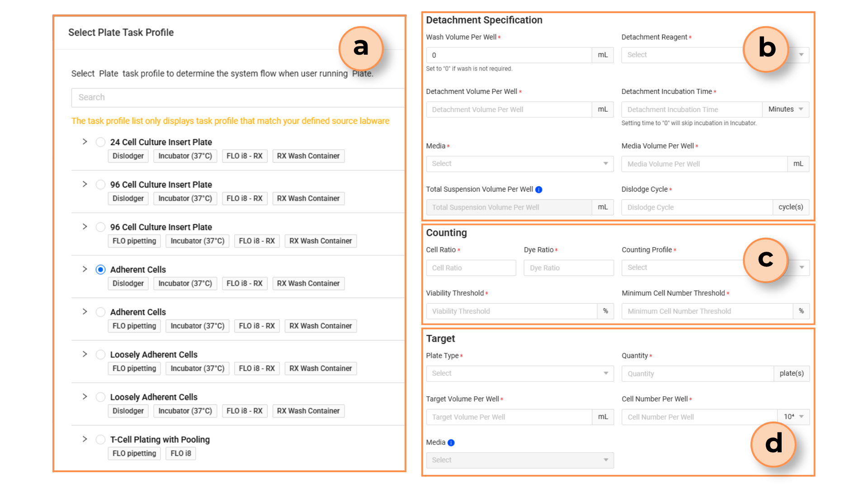Expand the 24 Cell Culture Insert Plate row
This screenshot has width=868, height=488.
coord(85,141)
